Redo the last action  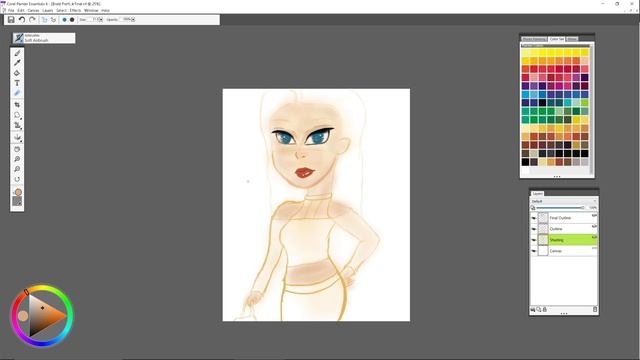pyautogui.click(x=32, y=20)
